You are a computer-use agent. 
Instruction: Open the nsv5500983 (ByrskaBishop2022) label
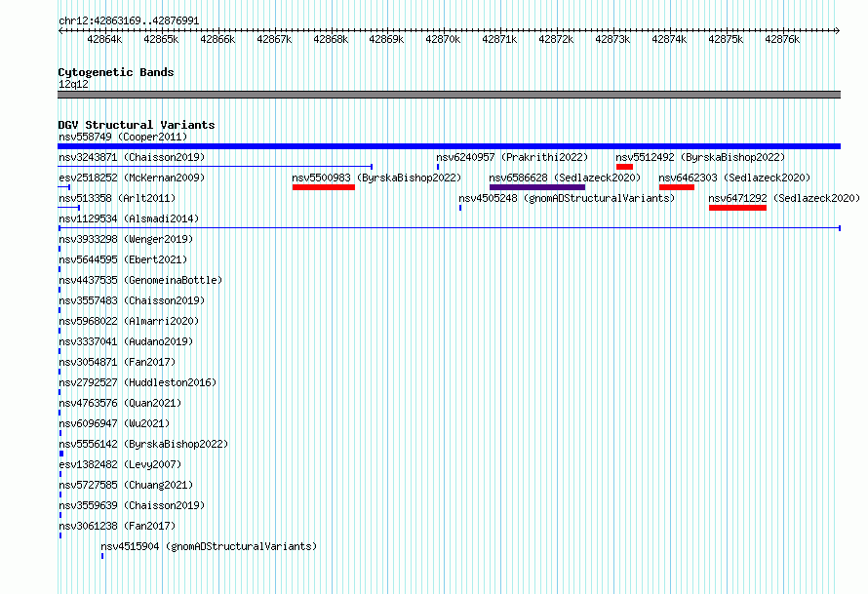(376, 178)
